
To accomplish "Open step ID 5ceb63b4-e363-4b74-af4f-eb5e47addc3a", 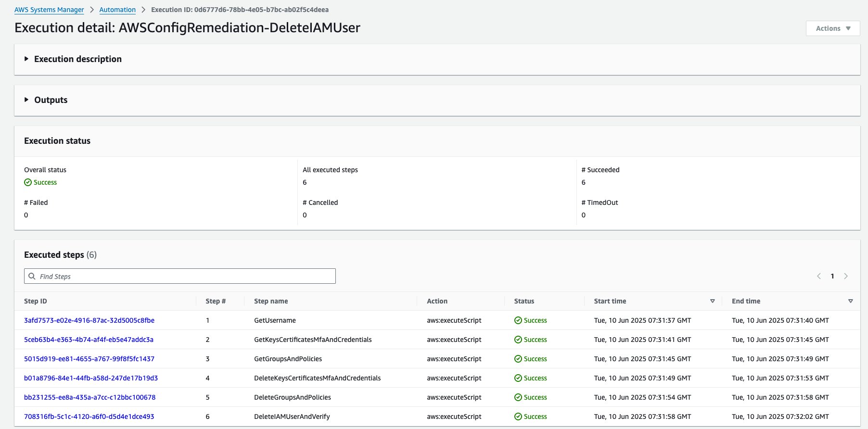I will coord(89,340).
